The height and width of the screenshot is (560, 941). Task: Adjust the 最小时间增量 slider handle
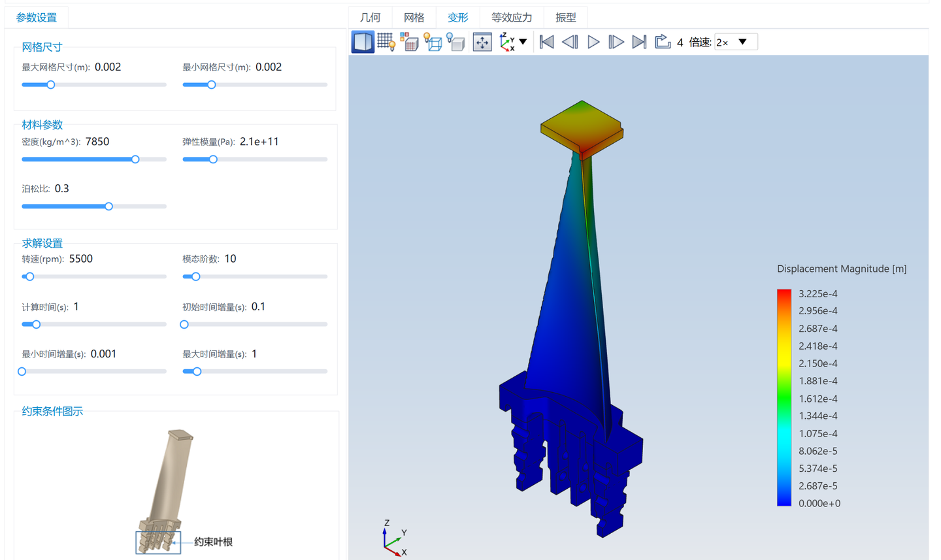(x=22, y=372)
